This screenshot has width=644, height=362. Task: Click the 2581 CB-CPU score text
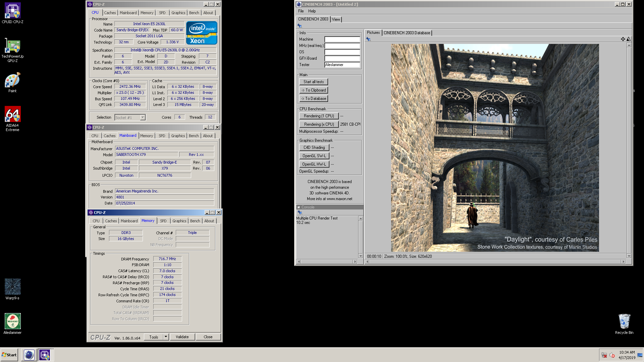[350, 124]
